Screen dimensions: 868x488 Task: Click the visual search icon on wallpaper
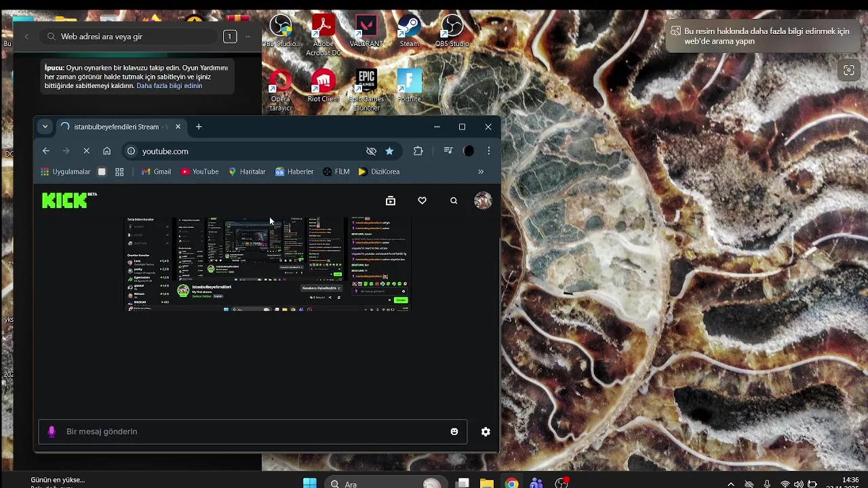click(x=848, y=70)
